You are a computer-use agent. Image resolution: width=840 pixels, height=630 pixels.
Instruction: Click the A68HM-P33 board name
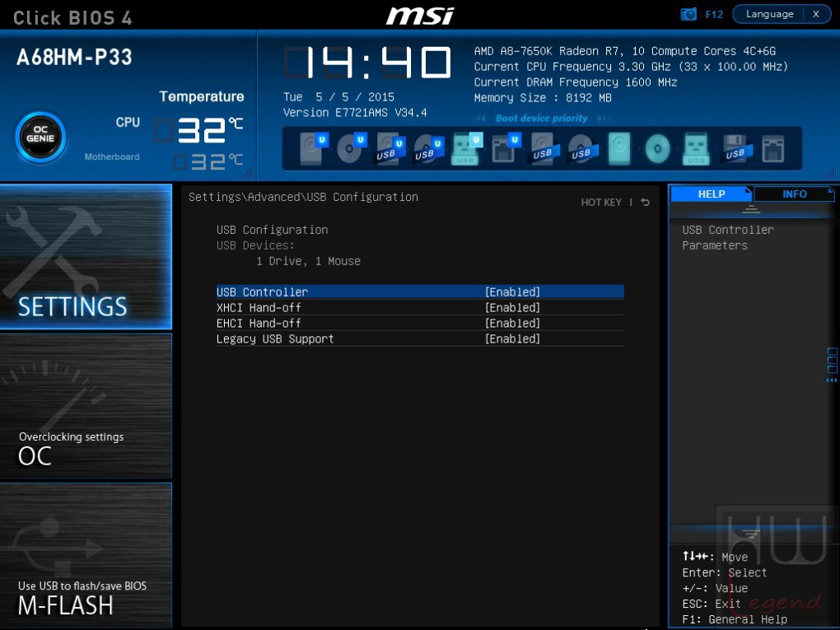74,58
